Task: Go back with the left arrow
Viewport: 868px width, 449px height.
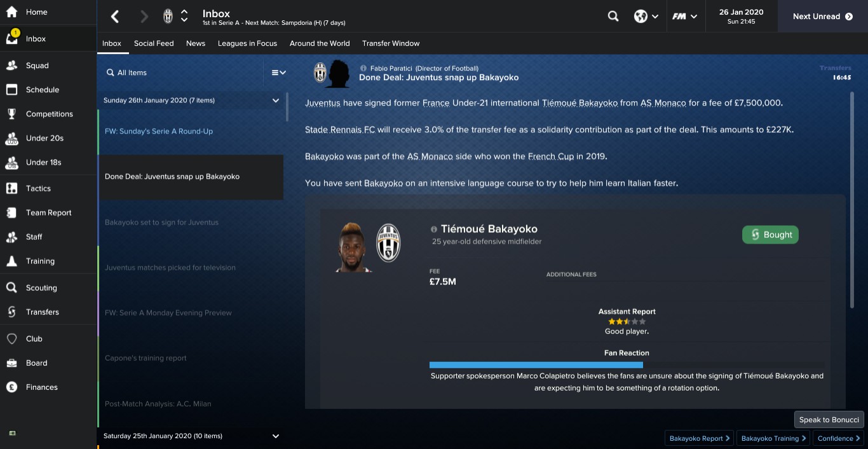Action: pyautogui.click(x=115, y=17)
